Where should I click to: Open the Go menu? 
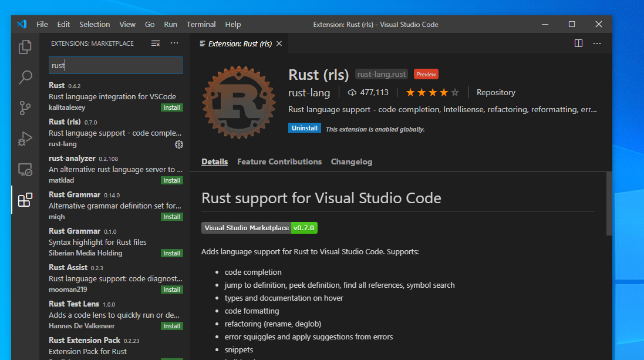150,24
